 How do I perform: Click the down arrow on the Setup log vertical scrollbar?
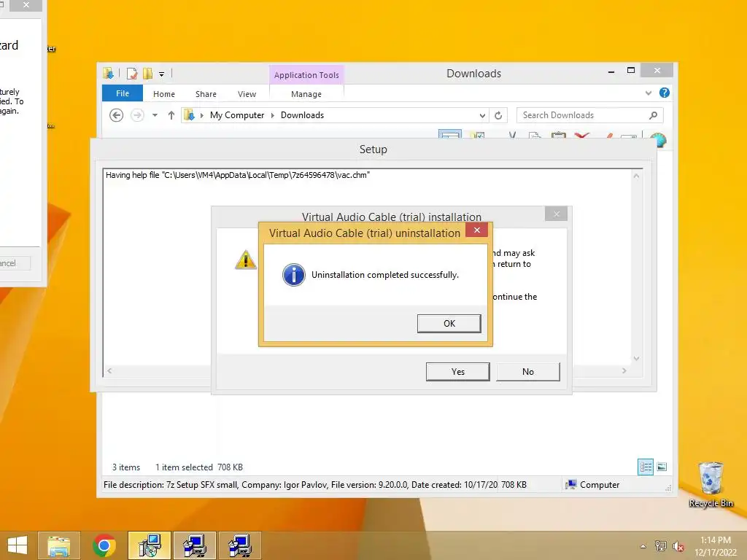[x=636, y=359]
